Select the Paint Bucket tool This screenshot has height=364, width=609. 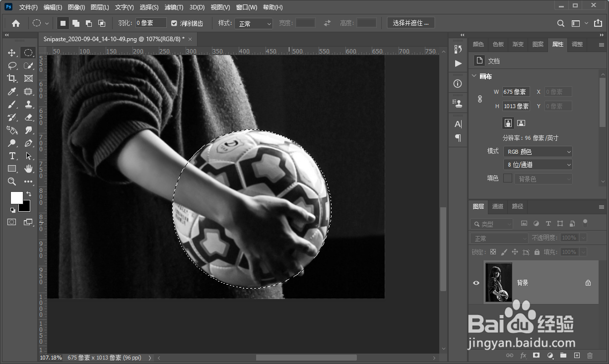click(x=12, y=130)
